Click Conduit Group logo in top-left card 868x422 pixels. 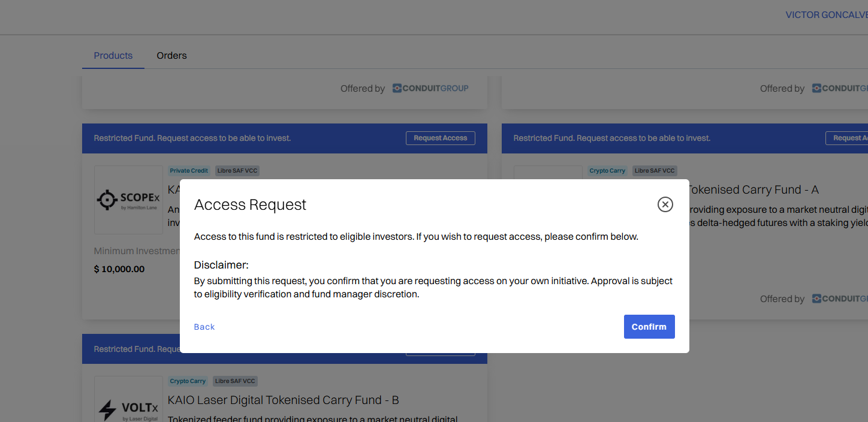click(x=430, y=89)
